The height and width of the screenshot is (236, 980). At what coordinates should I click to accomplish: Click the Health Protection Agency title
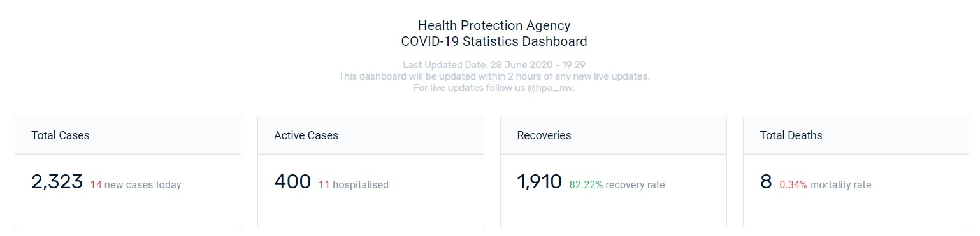pyautogui.click(x=494, y=26)
